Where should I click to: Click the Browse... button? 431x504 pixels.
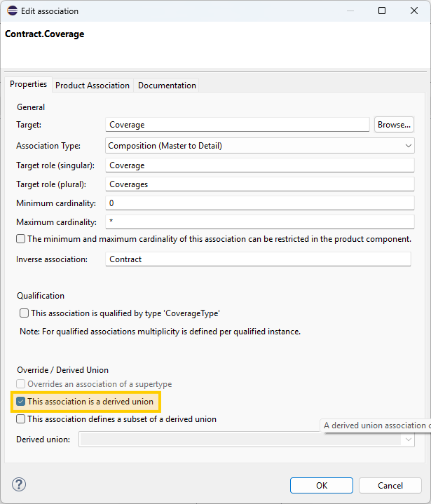[x=394, y=125]
